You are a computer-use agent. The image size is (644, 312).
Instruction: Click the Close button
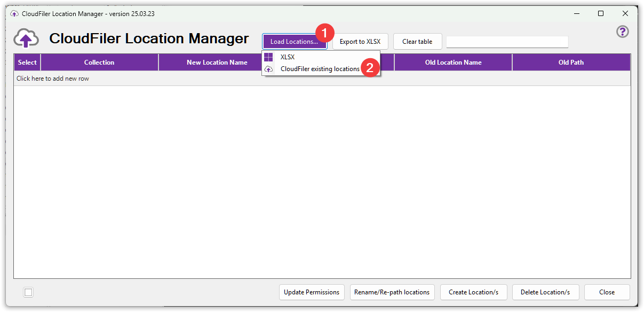click(x=607, y=292)
